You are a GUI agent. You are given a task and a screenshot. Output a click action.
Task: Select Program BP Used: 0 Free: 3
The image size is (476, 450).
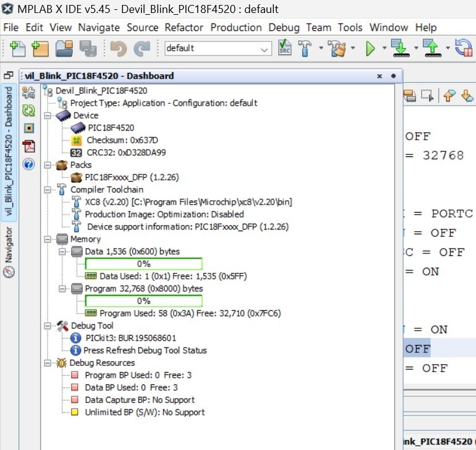coord(131,375)
